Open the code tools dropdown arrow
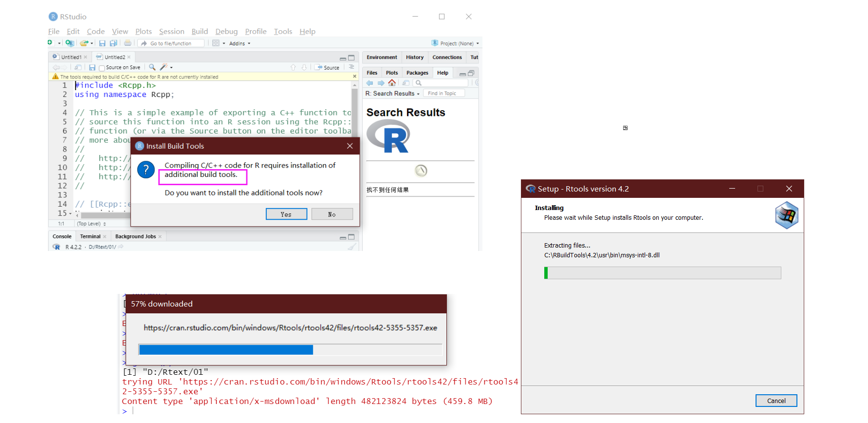Screen dimensions: 868x423 (171, 67)
